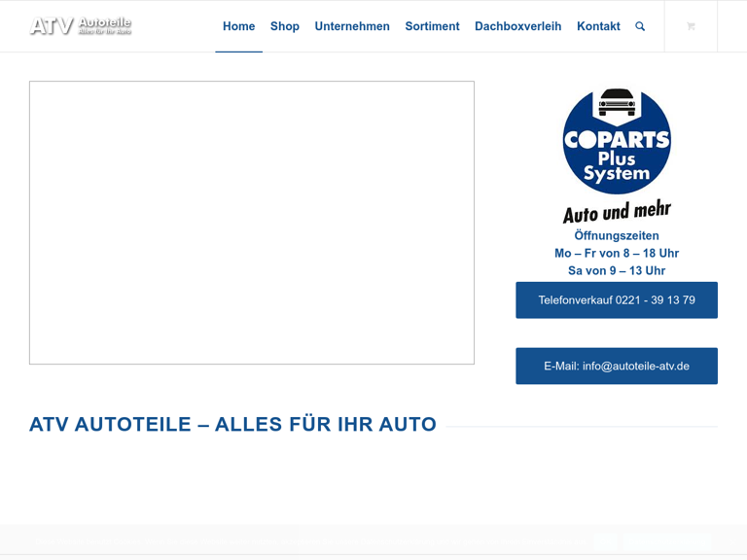Navigate to Dachboxverleih
This screenshot has width=747, height=560.
(x=517, y=26)
